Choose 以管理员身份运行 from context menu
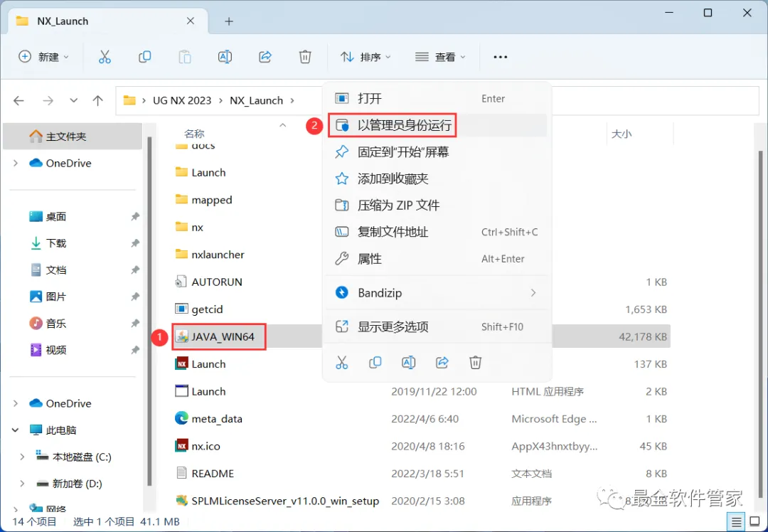This screenshot has width=768, height=532. [x=437, y=125]
